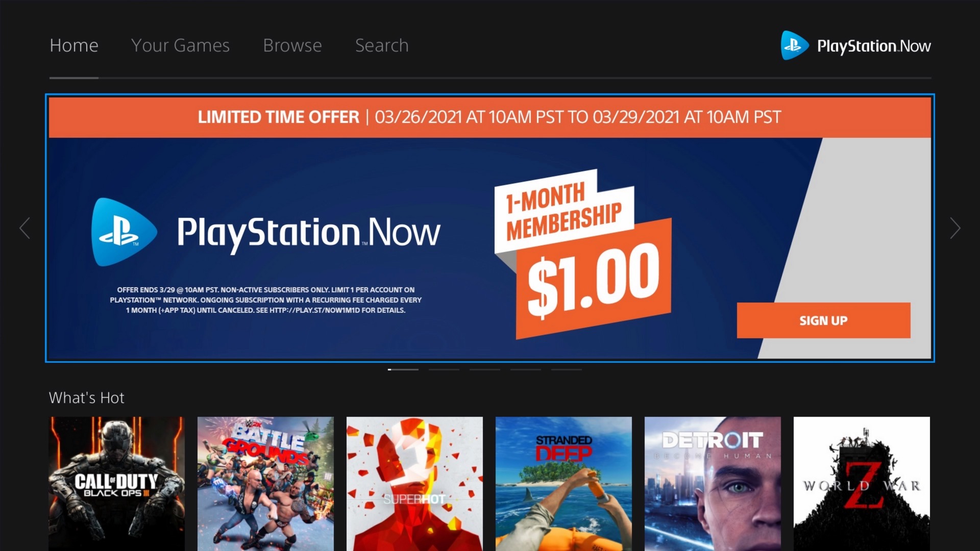
Task: Select the $1.00 membership price badge
Action: click(x=594, y=279)
